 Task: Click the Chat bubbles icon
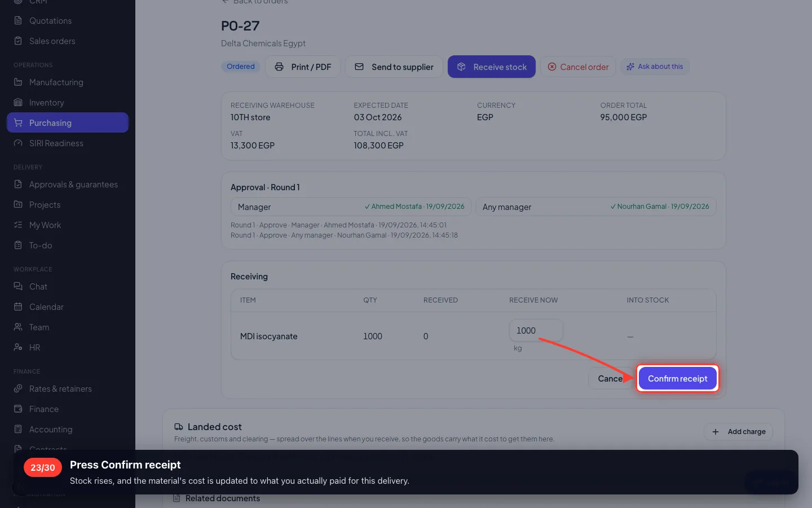(18, 287)
